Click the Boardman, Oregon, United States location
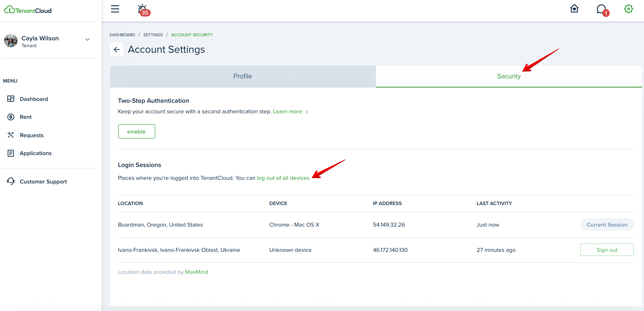 click(160, 225)
